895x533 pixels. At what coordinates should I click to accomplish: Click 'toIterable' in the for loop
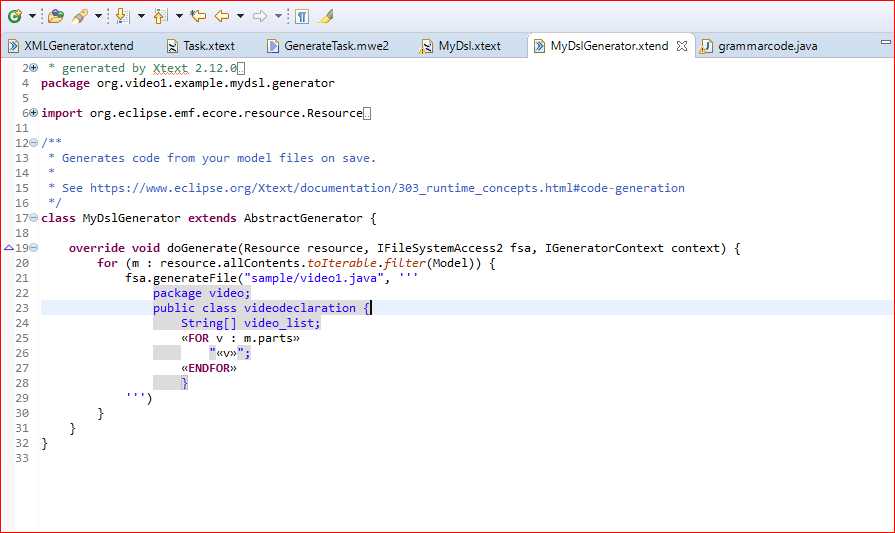[342, 263]
